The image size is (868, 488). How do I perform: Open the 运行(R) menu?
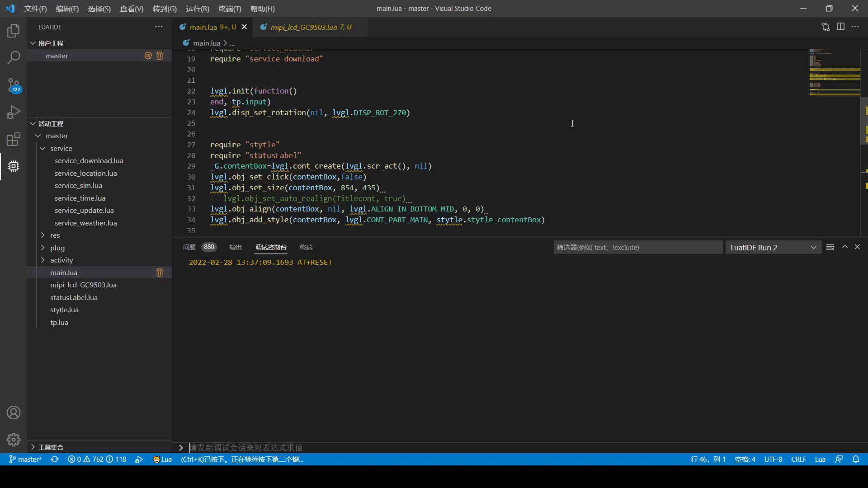(198, 9)
